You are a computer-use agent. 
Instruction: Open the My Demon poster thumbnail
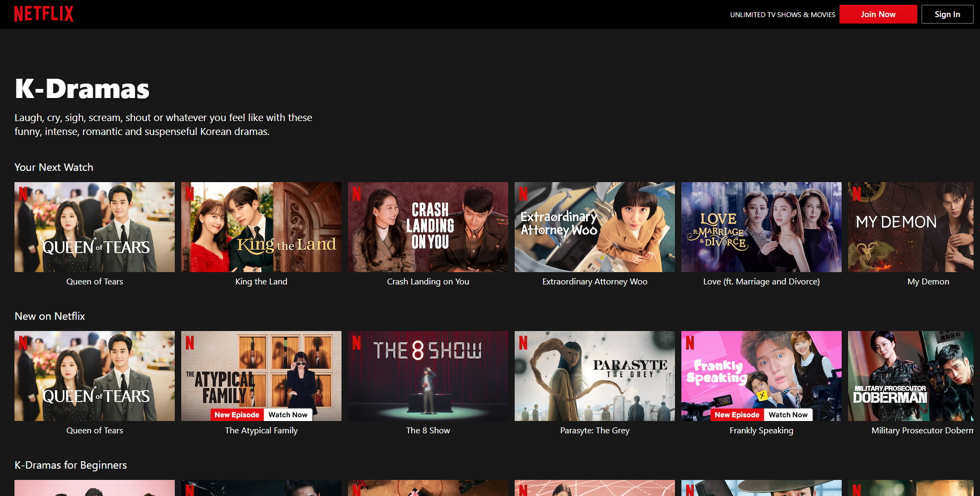(x=910, y=227)
